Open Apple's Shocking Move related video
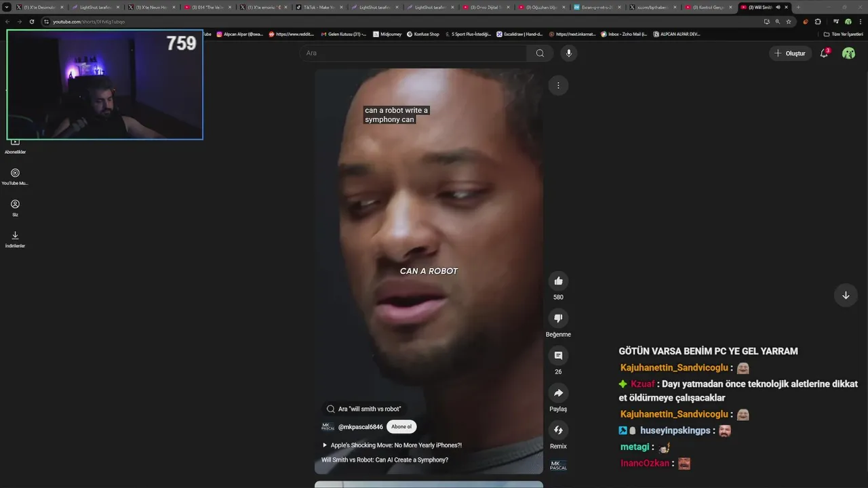 (391, 445)
